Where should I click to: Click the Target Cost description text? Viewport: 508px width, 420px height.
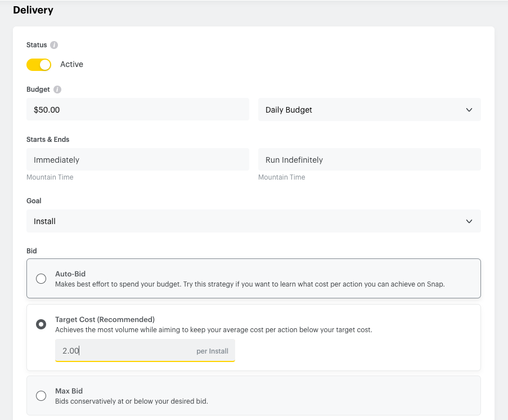point(213,330)
